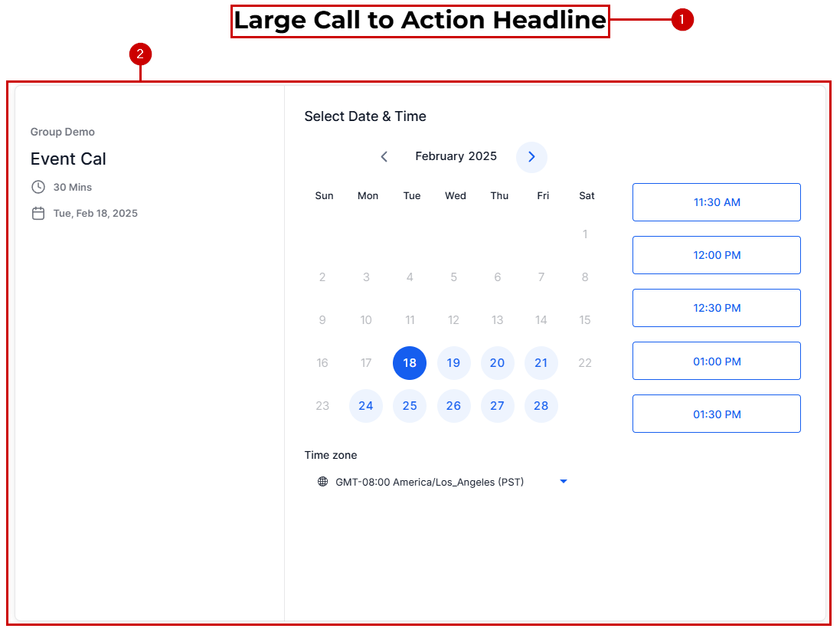The width and height of the screenshot is (840, 635).
Task: Book the 01:30 PM time slot
Action: click(716, 414)
